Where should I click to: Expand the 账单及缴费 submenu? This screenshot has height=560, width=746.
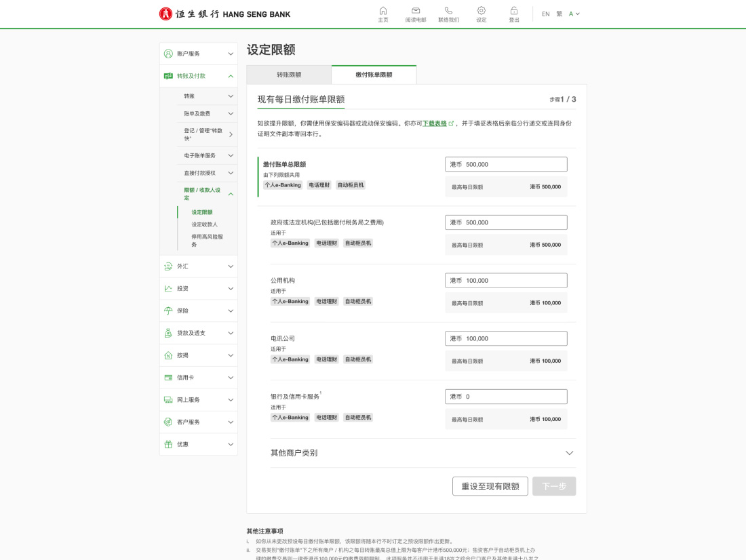[230, 114]
